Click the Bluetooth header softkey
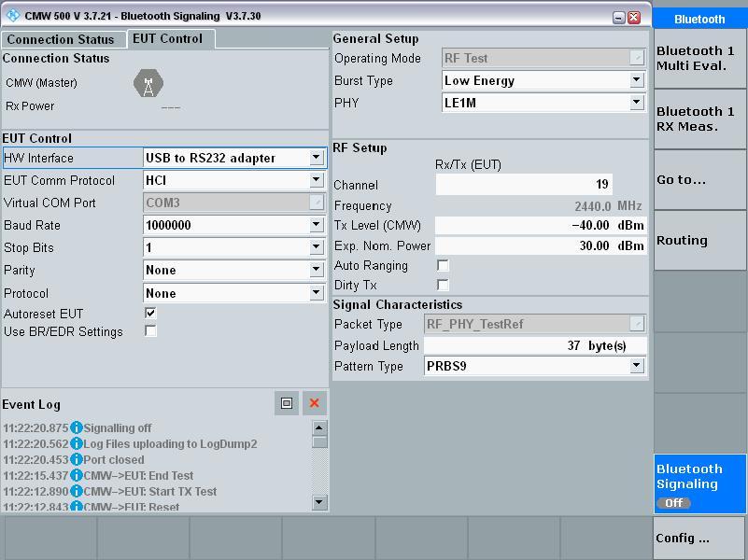Image resolution: width=748 pixels, height=560 pixels. pos(699,19)
